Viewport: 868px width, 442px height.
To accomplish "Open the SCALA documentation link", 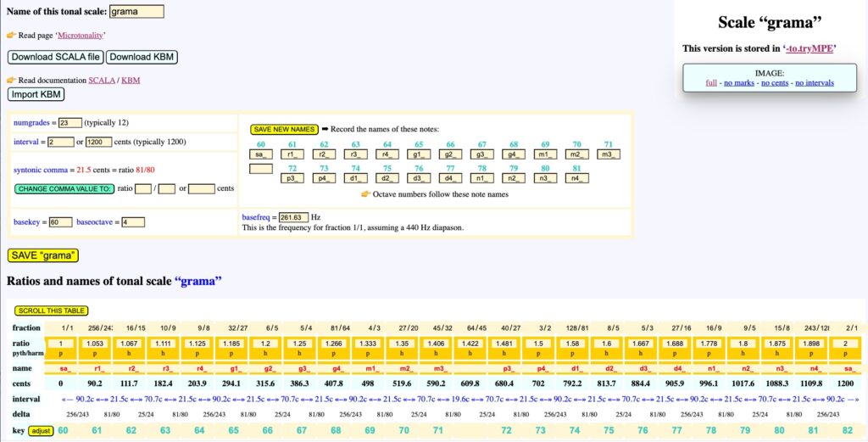I will 103,80.
